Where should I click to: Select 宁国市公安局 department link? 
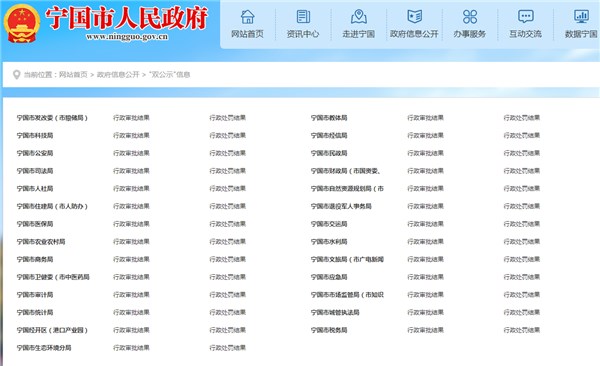tap(35, 153)
